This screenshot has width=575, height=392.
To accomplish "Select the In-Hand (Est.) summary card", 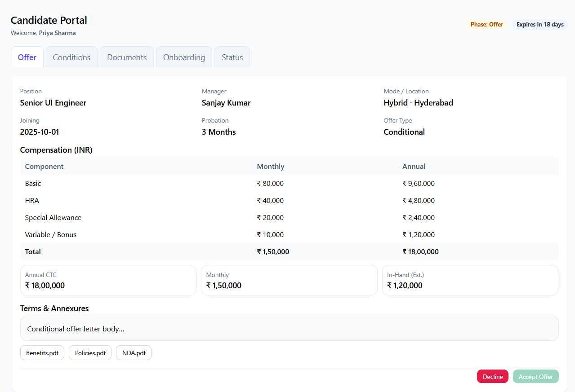I will pyautogui.click(x=470, y=280).
